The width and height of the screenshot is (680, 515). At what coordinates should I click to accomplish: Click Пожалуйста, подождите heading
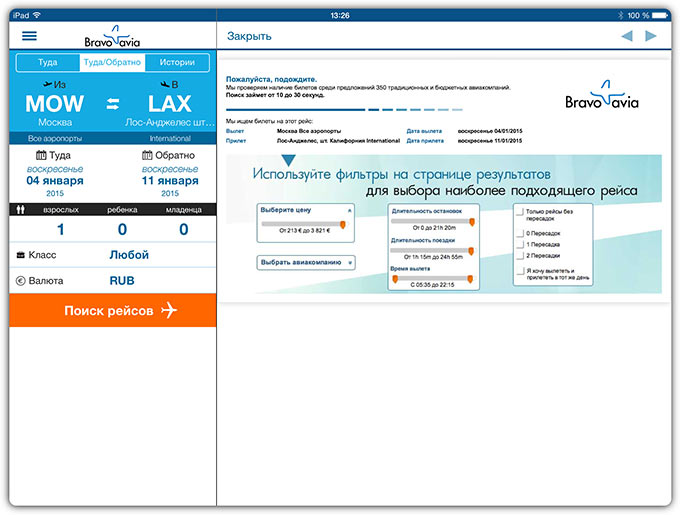click(271, 79)
